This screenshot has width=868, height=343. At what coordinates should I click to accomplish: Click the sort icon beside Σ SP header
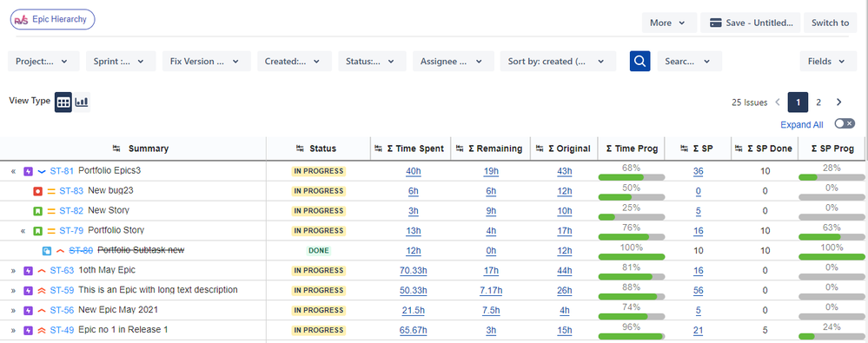[x=685, y=148]
